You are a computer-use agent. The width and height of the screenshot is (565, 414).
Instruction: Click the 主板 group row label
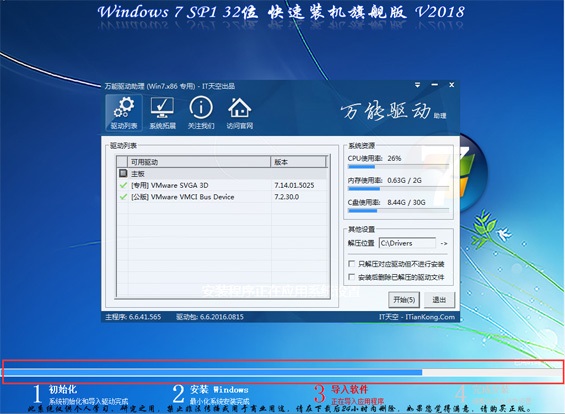click(x=138, y=174)
